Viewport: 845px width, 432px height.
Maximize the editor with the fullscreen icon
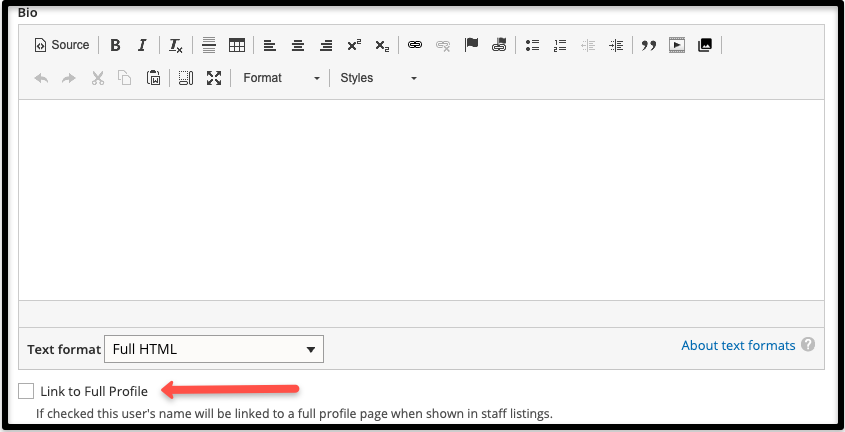[x=213, y=78]
